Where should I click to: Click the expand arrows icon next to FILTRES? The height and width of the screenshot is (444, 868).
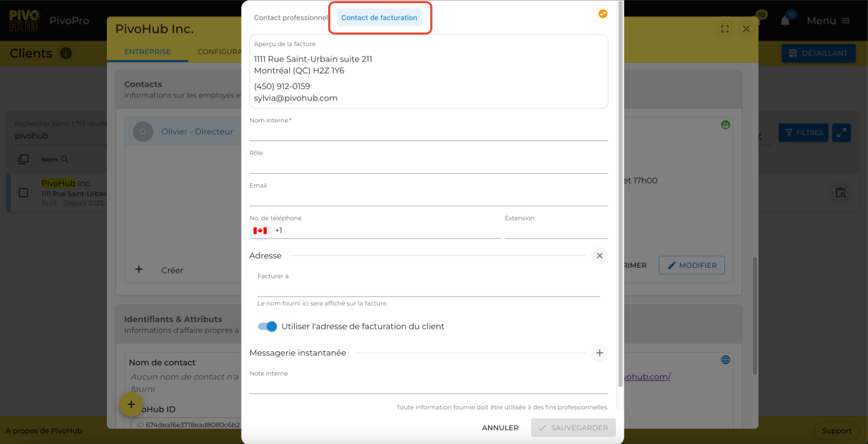tap(841, 133)
